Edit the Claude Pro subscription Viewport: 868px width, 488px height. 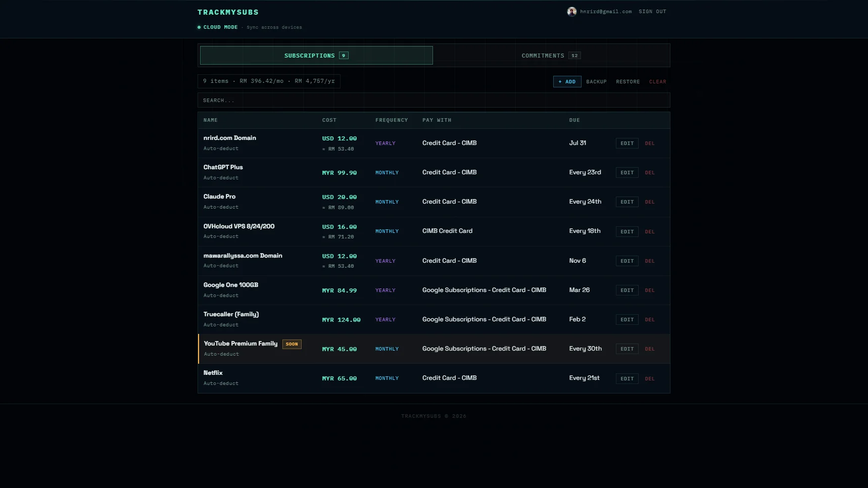(x=627, y=202)
